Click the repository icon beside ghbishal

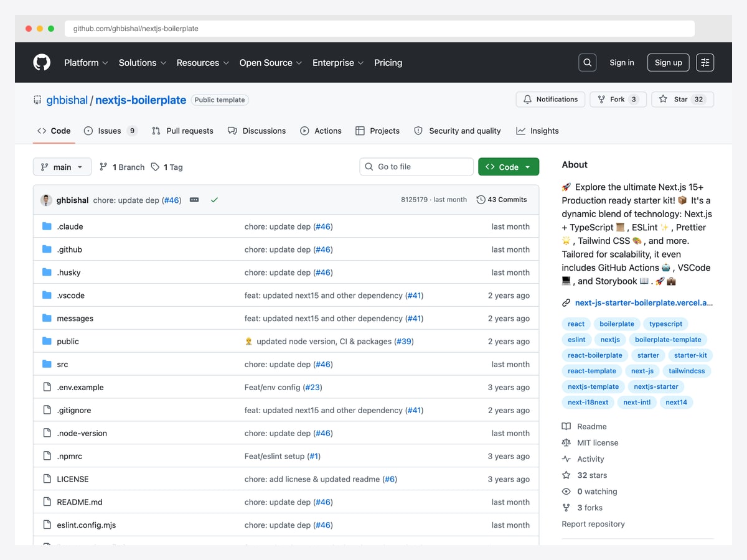(x=37, y=100)
